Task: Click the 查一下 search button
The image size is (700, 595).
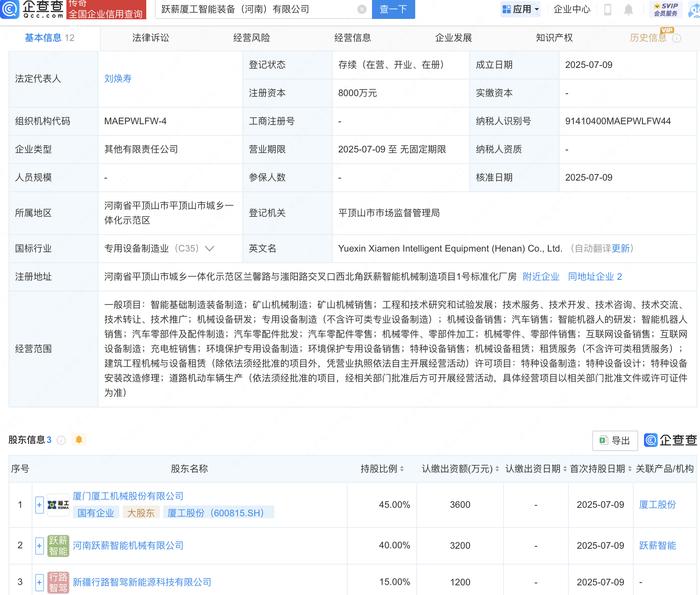Action: [x=393, y=9]
